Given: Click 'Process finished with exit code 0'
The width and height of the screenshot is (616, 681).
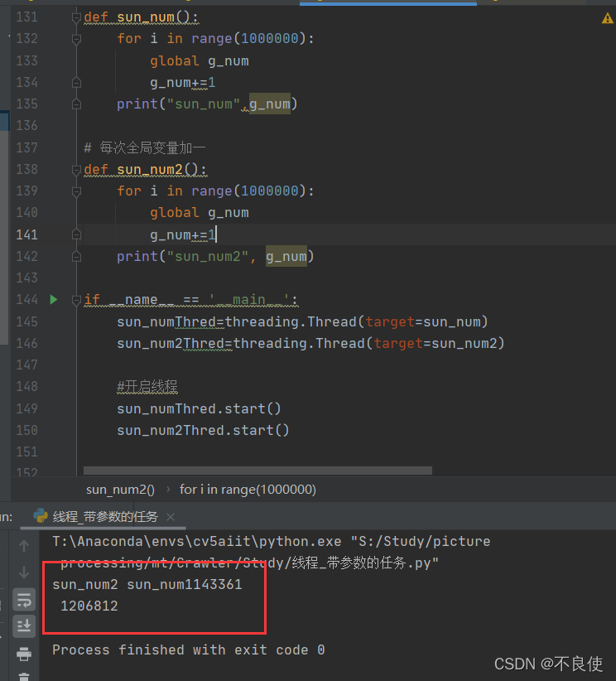Looking at the screenshot, I should (189, 650).
